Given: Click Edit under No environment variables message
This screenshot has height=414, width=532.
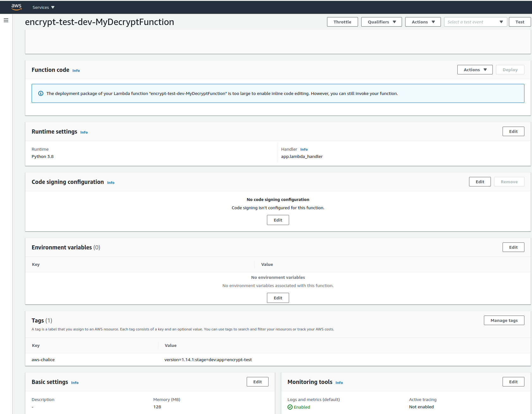Looking at the screenshot, I should [x=278, y=298].
